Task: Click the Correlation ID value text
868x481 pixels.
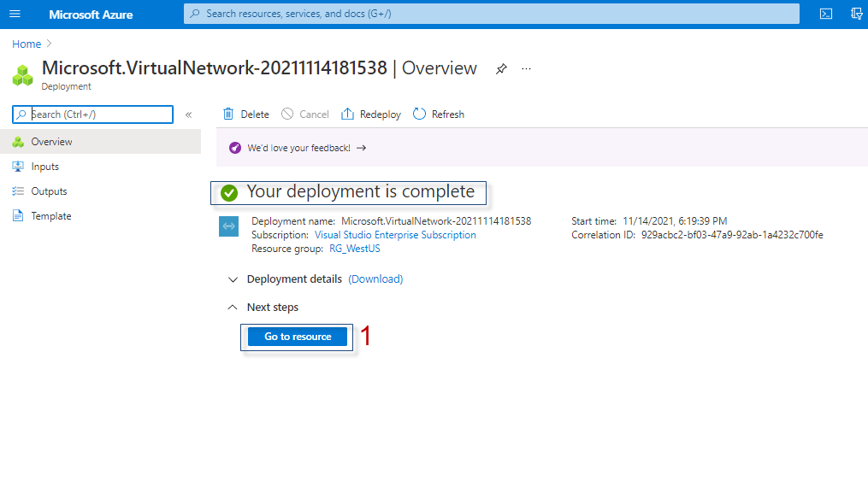Action: tap(732, 235)
